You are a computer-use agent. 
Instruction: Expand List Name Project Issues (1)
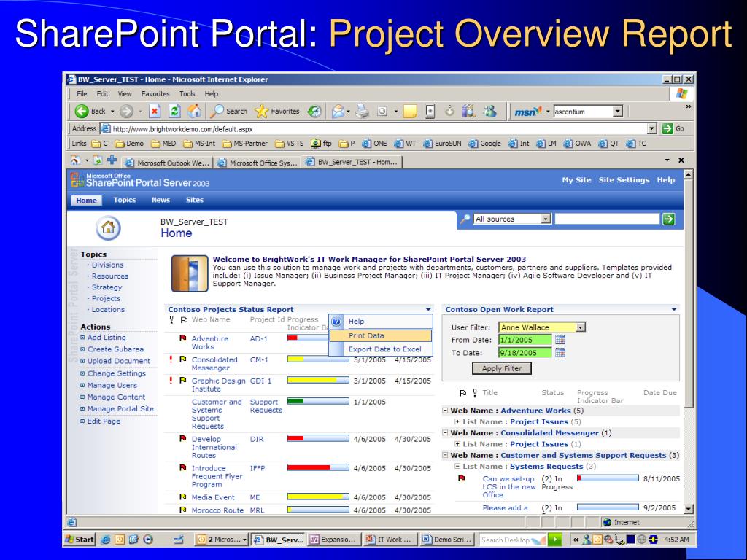[x=457, y=444]
